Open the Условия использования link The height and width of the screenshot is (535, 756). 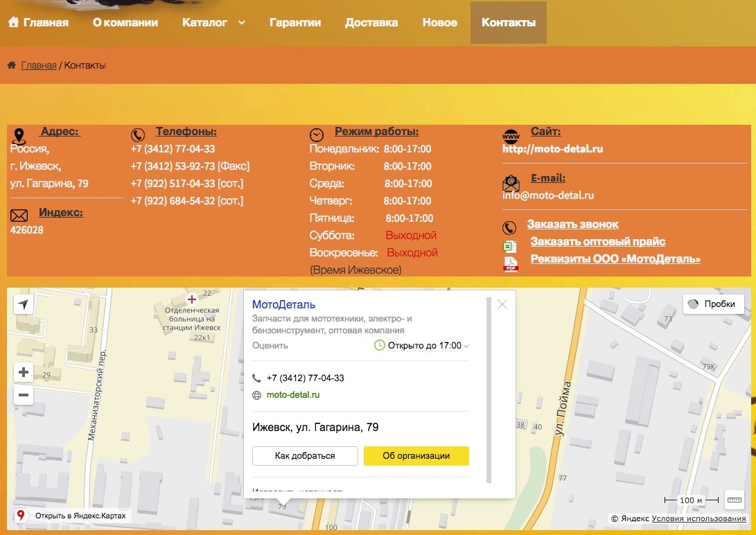[698, 518]
